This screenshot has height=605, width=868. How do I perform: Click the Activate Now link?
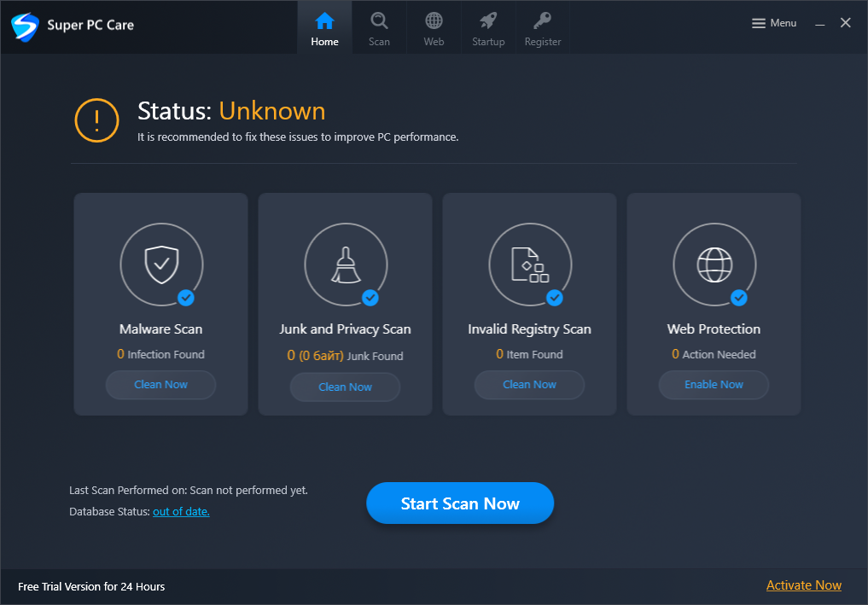(804, 585)
